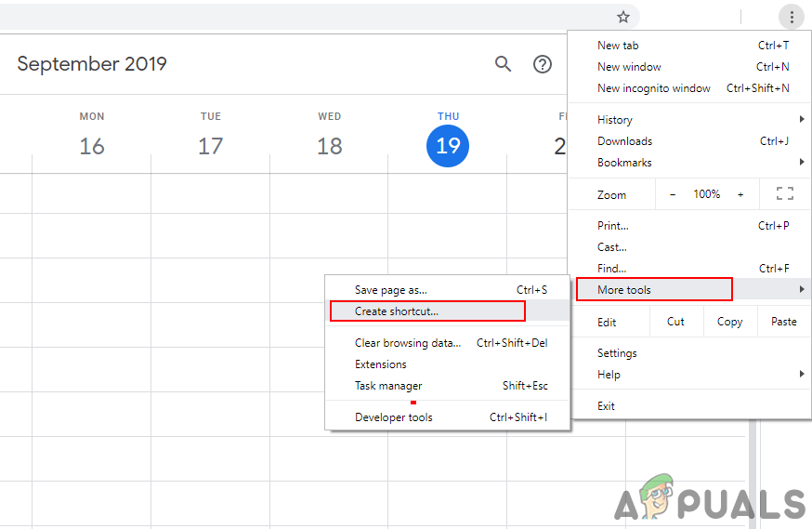Decrease zoom with the minus button
The width and height of the screenshot is (812, 529).
pyautogui.click(x=673, y=194)
